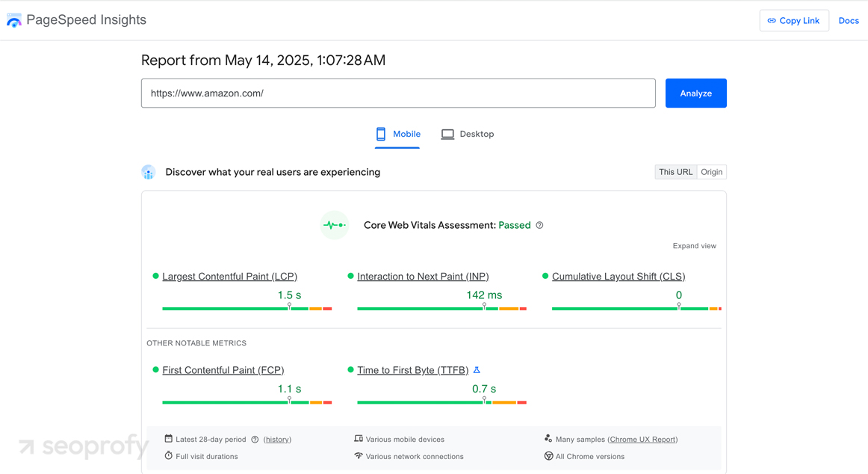Click the OTHER NOTABLE METRICS label
Viewport: 868px width, 474px height.
point(196,343)
